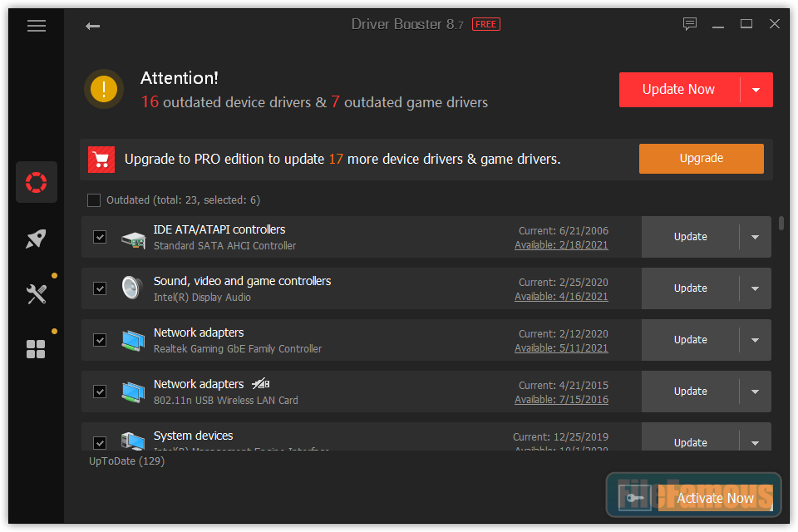The width and height of the screenshot is (798, 532).
Task: Click the 802.11n Wireless LAN Card icon
Action: pos(133,392)
